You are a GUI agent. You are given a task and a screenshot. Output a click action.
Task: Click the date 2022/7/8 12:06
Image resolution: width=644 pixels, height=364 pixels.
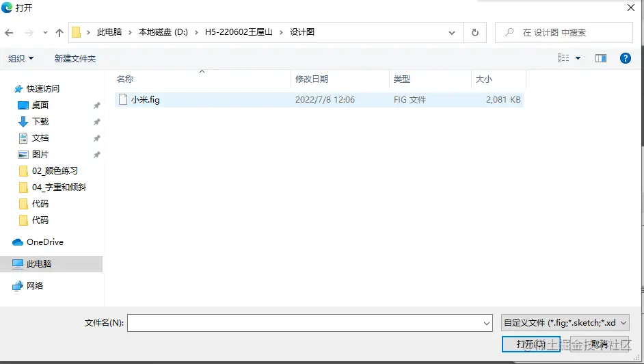[325, 99]
